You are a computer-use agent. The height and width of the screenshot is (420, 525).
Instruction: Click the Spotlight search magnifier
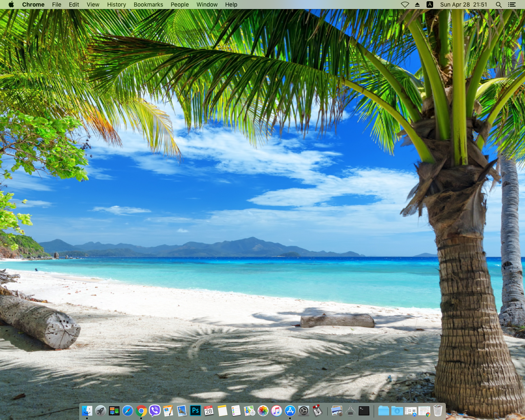click(x=499, y=5)
